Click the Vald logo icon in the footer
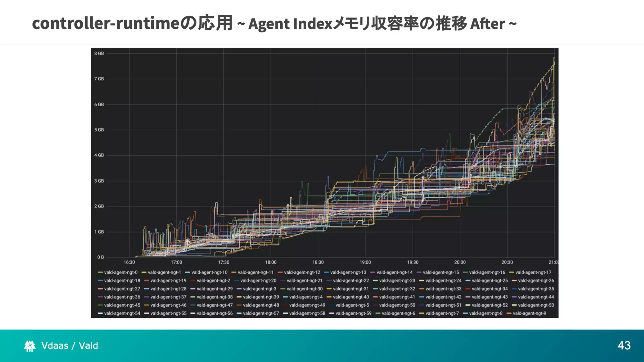Image resolution: width=644 pixels, height=362 pixels. pyautogui.click(x=30, y=346)
